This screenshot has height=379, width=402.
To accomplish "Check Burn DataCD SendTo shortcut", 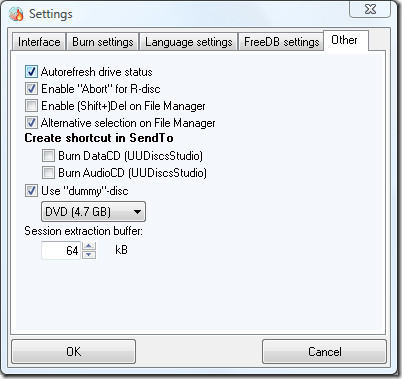I will (48, 156).
